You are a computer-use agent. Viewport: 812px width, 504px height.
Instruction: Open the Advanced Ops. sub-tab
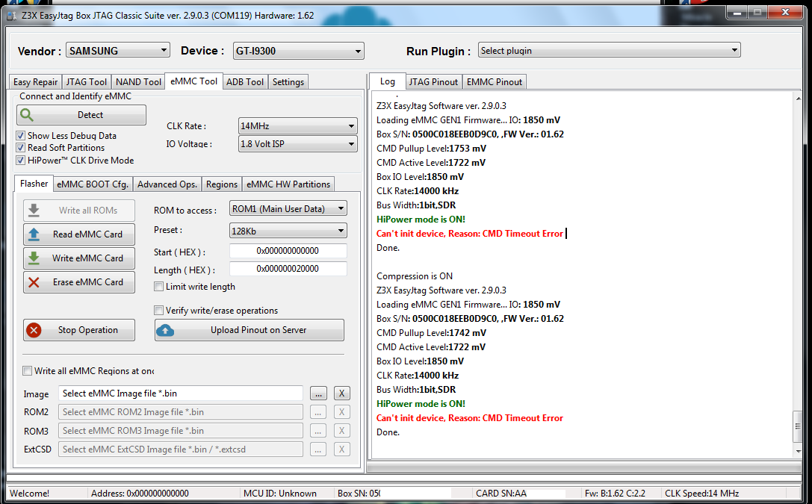click(167, 184)
